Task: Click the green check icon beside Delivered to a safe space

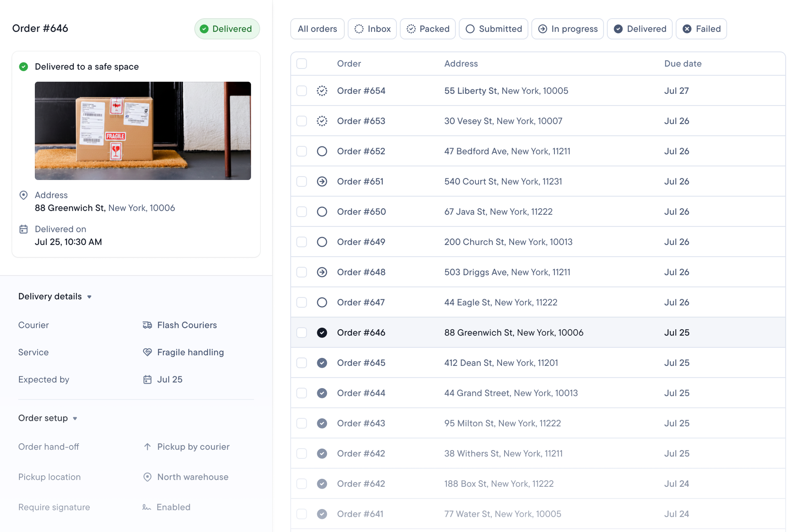Action: [23, 67]
